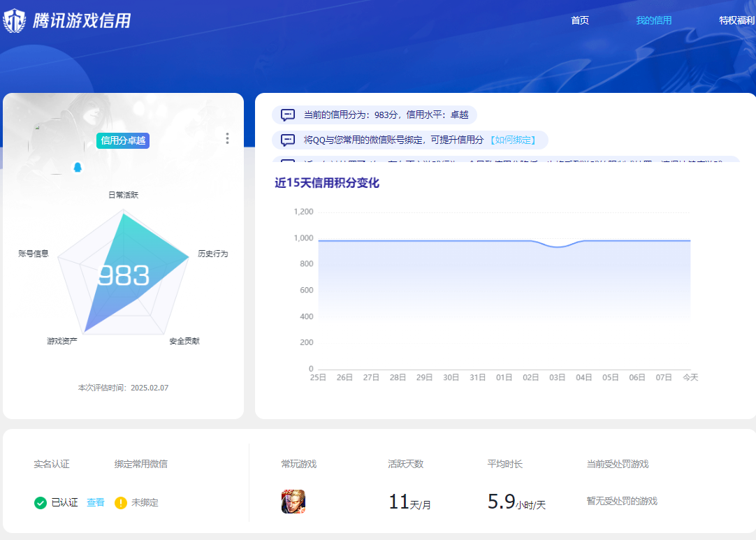Click the 今天 label on chart axis
756x540 pixels.
690,377
